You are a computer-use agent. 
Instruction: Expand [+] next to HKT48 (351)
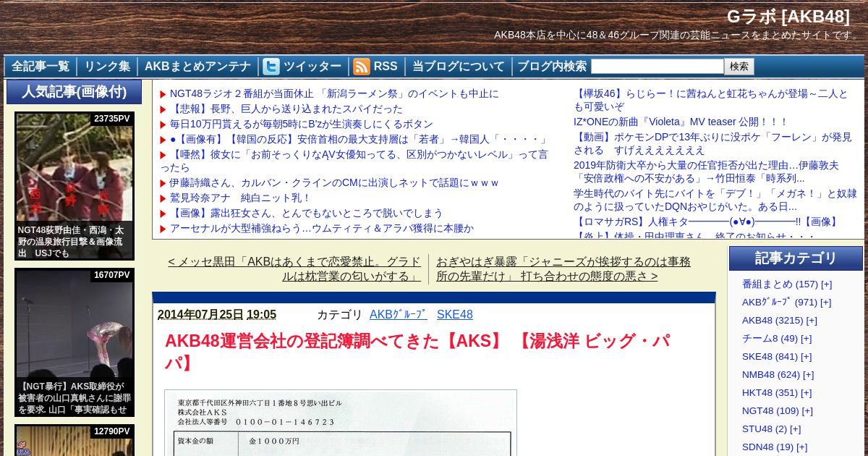pyautogui.click(x=806, y=392)
